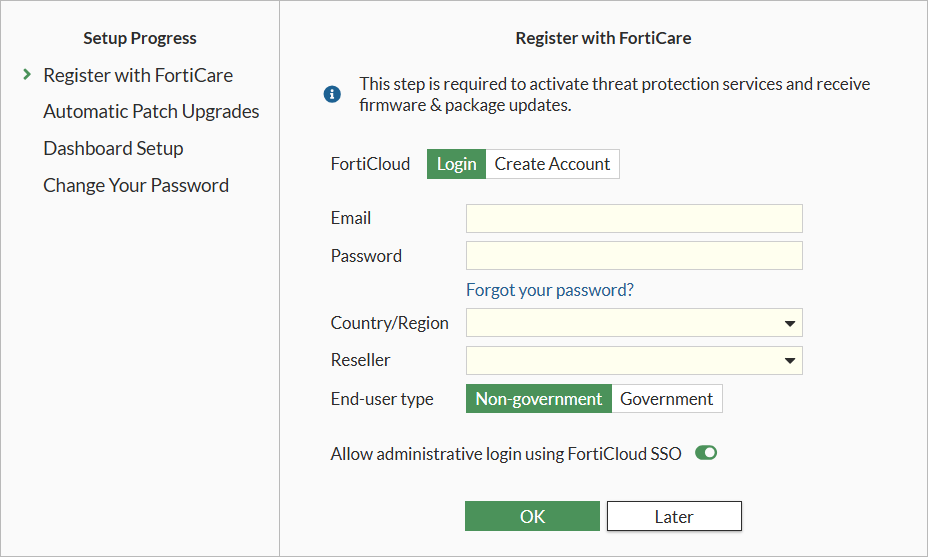The height and width of the screenshot is (557, 928).
Task: Select the Government end-user type
Action: pyautogui.click(x=667, y=399)
